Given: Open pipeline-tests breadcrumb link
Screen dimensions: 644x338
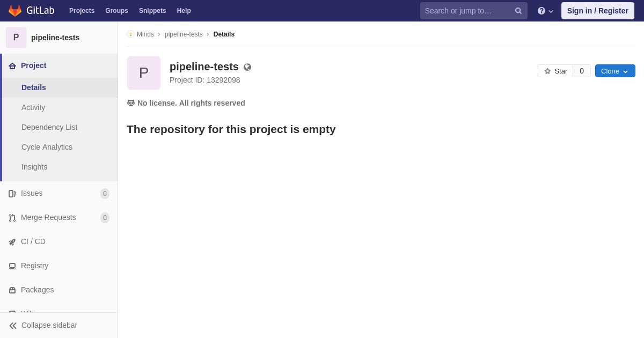Looking at the screenshot, I should click(x=184, y=34).
